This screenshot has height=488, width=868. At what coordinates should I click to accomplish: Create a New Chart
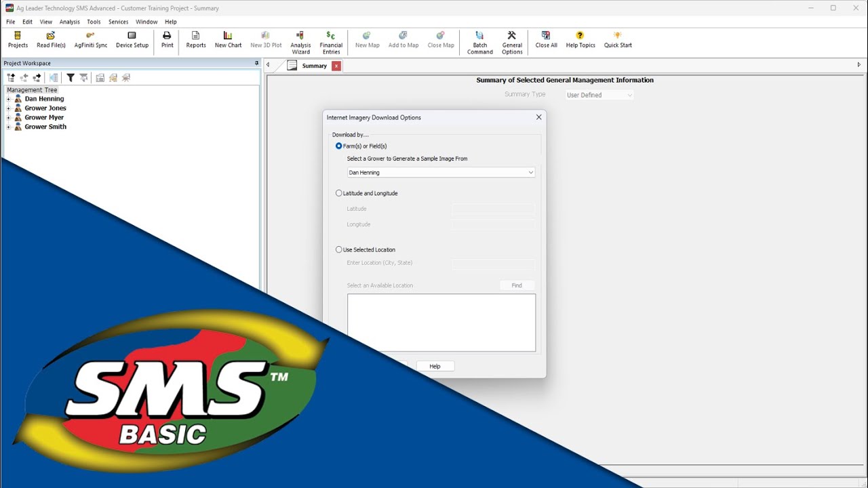(228, 40)
